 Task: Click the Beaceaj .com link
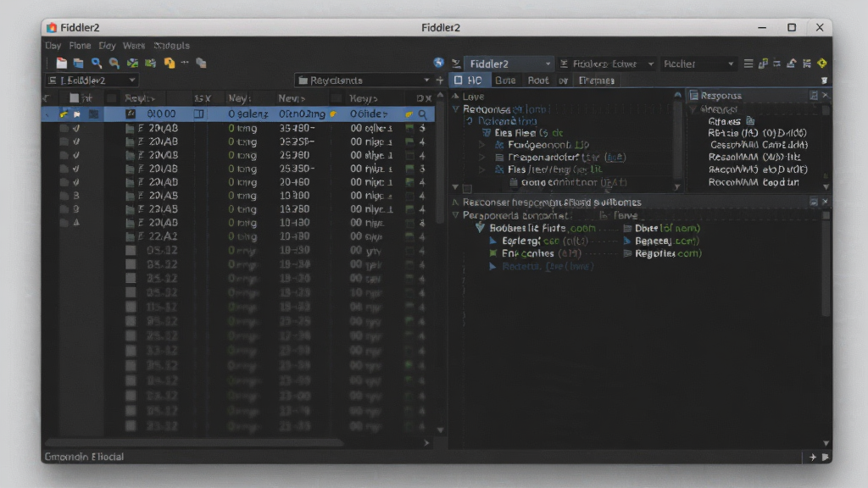point(667,241)
